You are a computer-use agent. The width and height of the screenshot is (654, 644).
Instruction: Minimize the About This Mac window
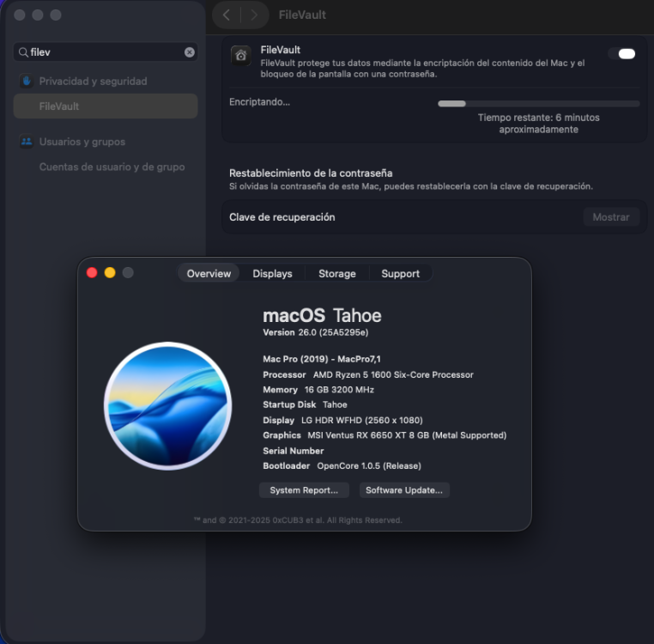[110, 272]
